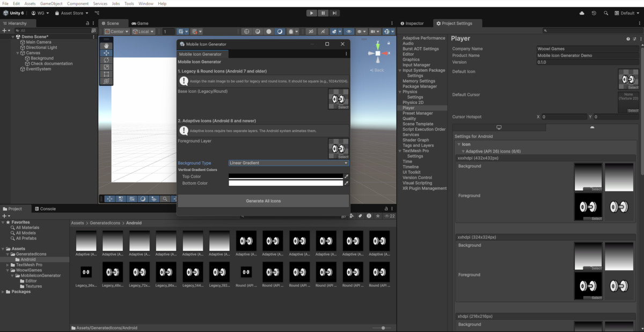The width and height of the screenshot is (644, 332).
Task: Collapse the Icon section in Player settings
Action: 459,144
